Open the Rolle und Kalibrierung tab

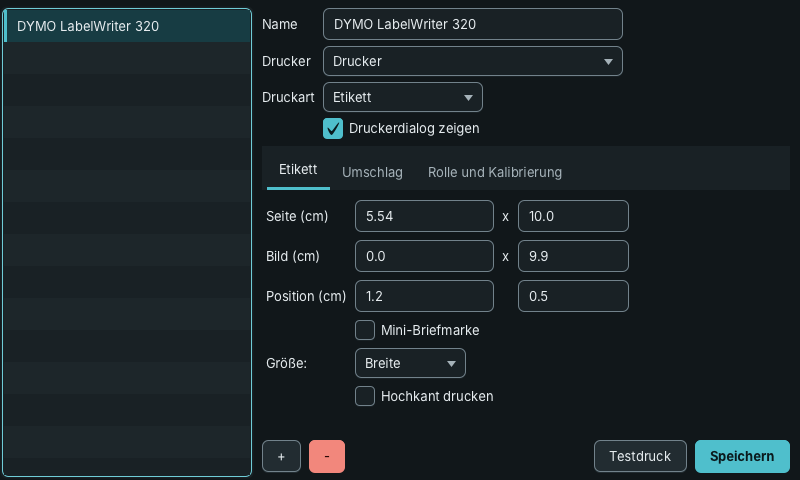point(494,172)
